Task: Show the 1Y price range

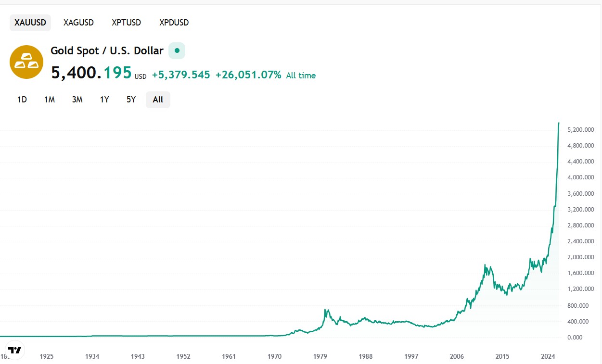Action: tap(104, 100)
